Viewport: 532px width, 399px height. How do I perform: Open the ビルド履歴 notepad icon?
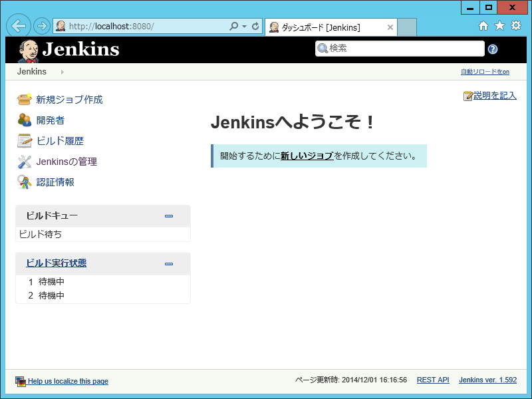(x=24, y=141)
